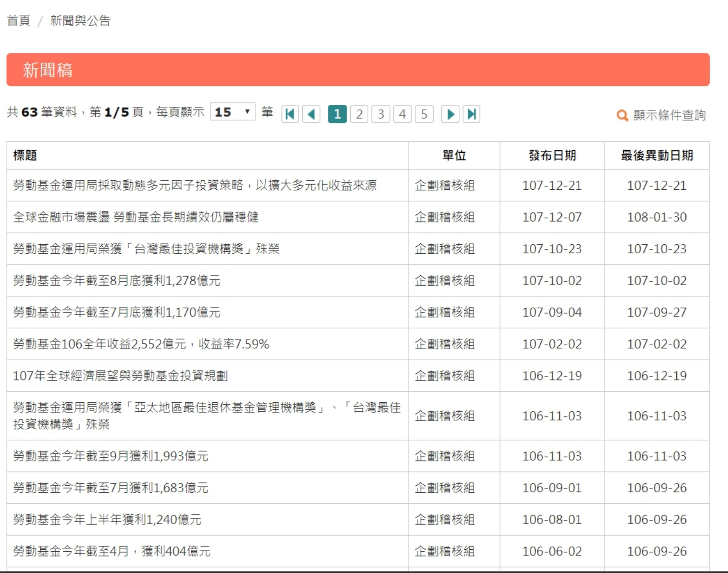Click the previous page arrow icon
The height and width of the screenshot is (573, 728).
point(311,114)
